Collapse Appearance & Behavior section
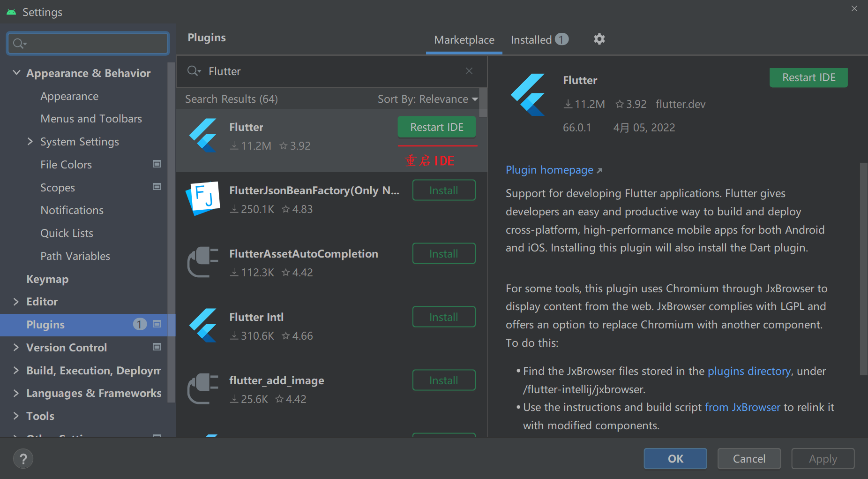Screen dimensions: 868x479 (16, 73)
